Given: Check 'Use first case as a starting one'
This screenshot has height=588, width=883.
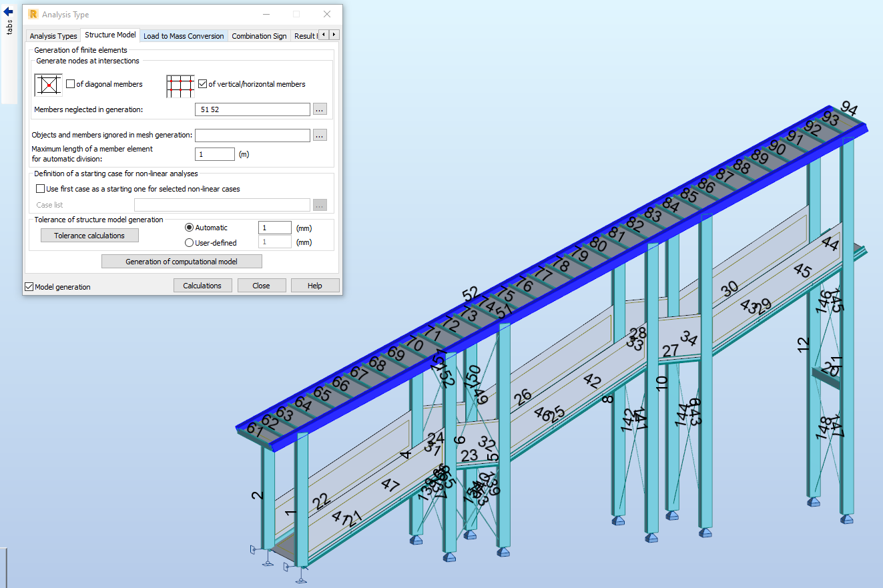Looking at the screenshot, I should [40, 188].
